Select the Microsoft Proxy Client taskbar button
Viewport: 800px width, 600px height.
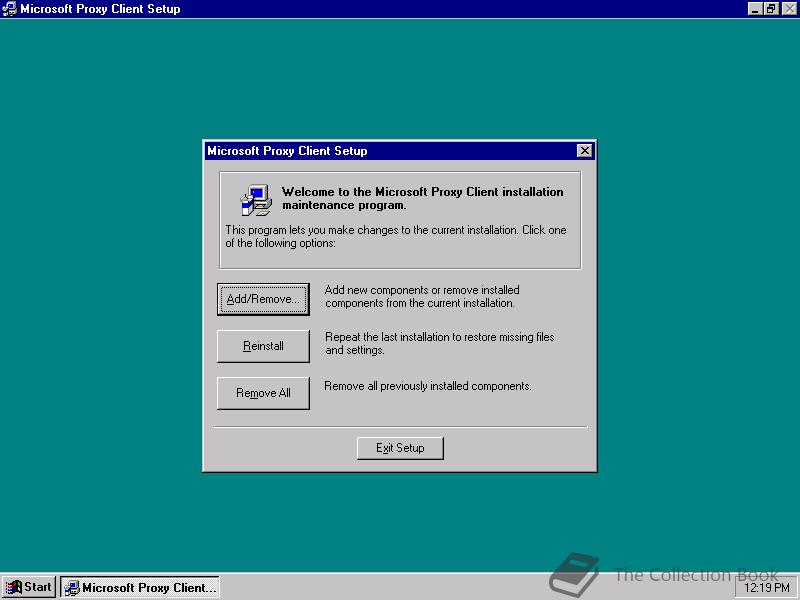tap(140, 587)
